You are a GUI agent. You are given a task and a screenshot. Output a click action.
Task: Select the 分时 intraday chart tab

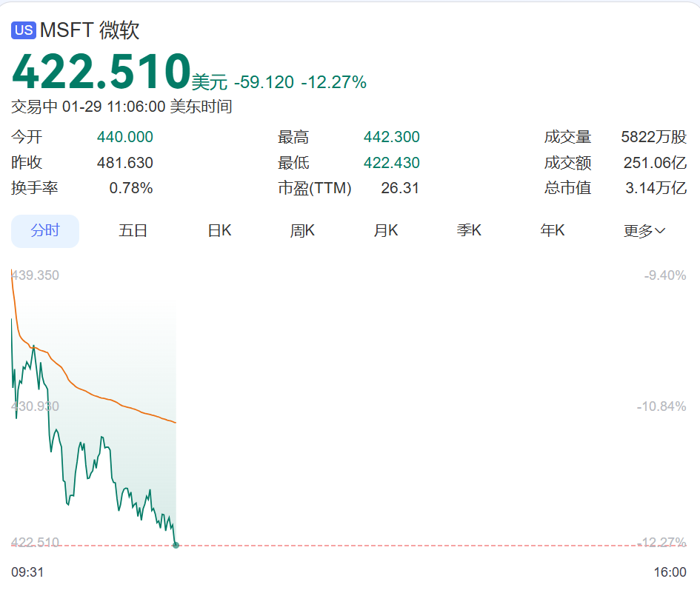45,231
